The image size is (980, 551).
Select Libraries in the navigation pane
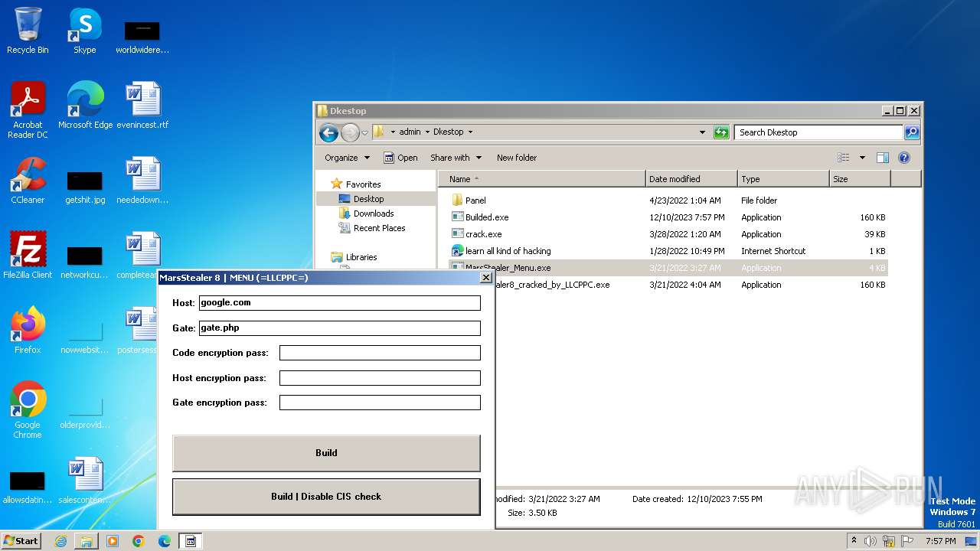(361, 257)
